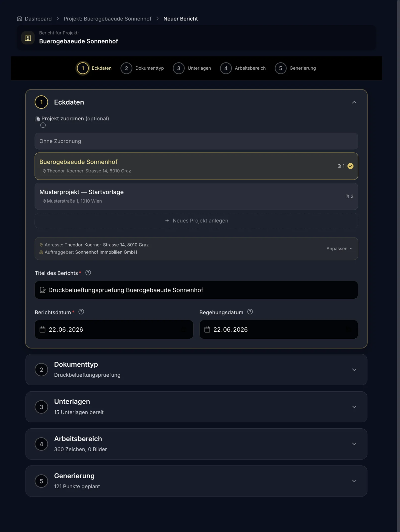Open the Anpassen dropdown
Viewport: 400px width, 532px height.
(339, 249)
